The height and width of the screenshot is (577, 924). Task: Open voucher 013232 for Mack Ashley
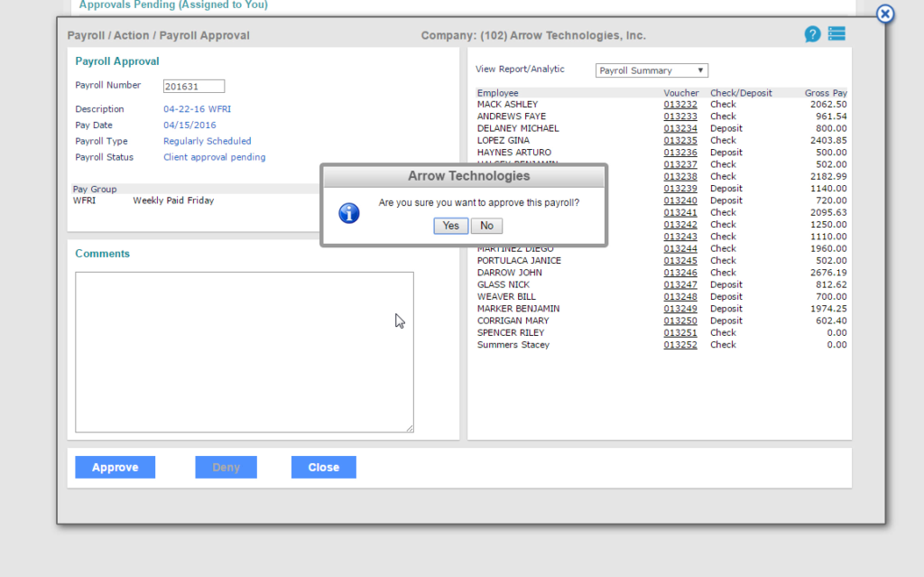680,105
